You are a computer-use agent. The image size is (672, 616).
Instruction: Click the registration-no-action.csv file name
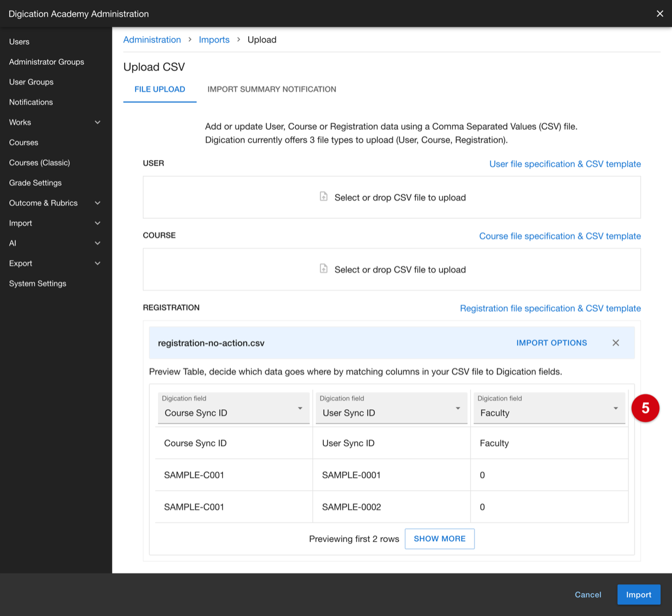tap(211, 343)
